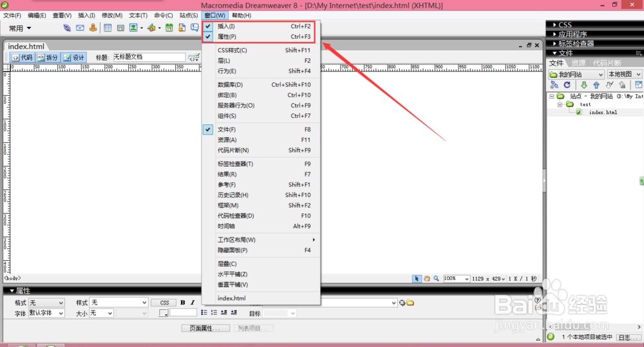This screenshot has width=644, height=347.
Task: Select the pointer tool in status bar
Action: tap(417, 278)
